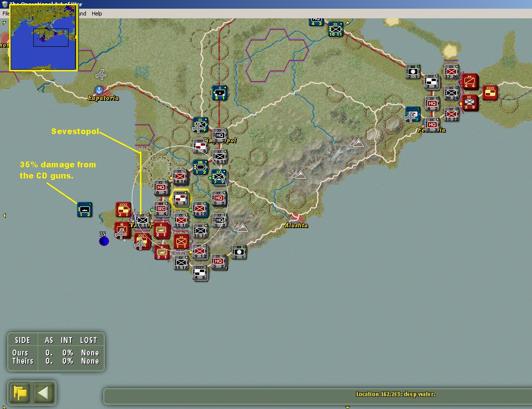Select the naval ship unit 1-2 at sea
The width and height of the screenshot is (532, 409).
[x=84, y=210]
